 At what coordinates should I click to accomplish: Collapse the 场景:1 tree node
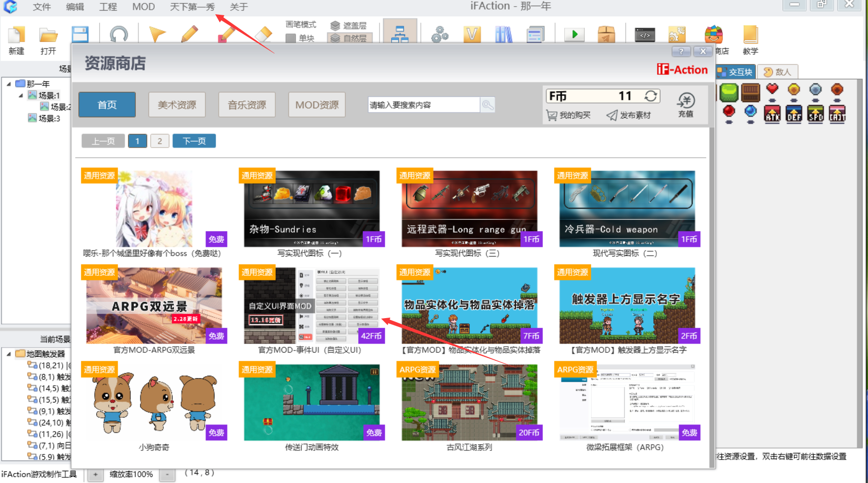(x=21, y=95)
